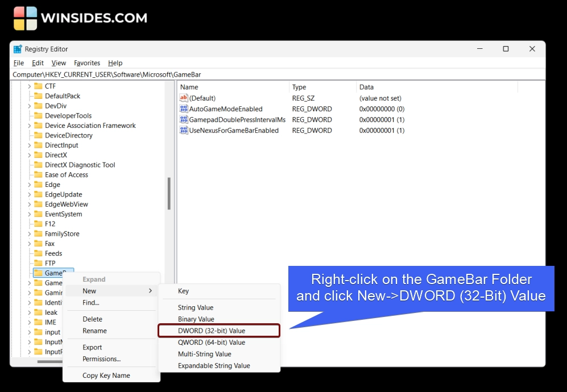Select the GameBar key in tree
This screenshot has width=567, height=392.
(x=53, y=273)
